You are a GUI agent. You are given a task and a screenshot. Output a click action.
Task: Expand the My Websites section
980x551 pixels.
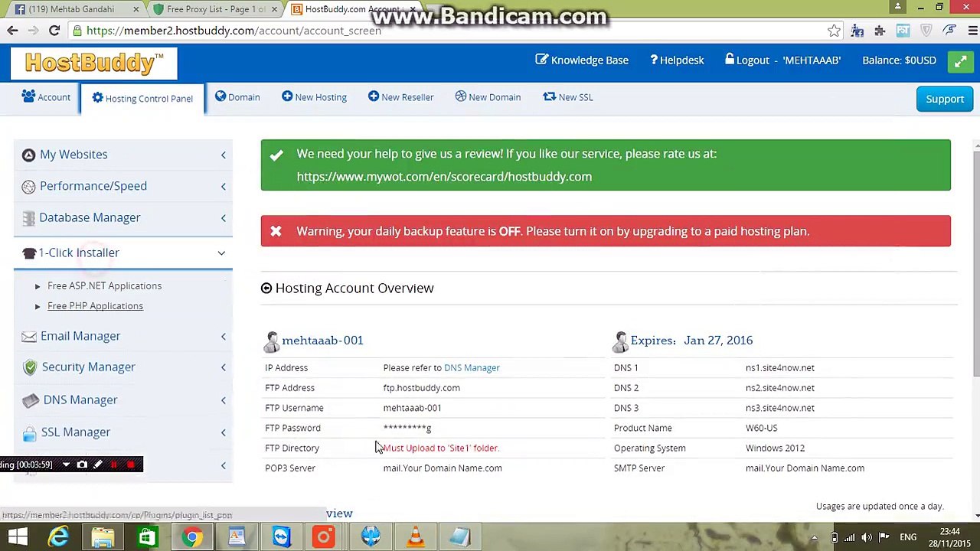click(x=123, y=155)
